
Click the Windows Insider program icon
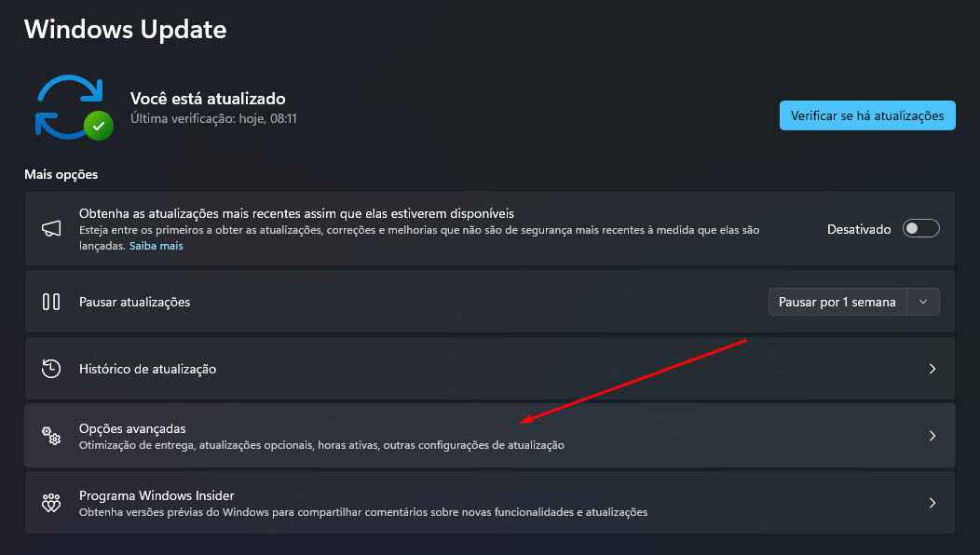(51, 503)
